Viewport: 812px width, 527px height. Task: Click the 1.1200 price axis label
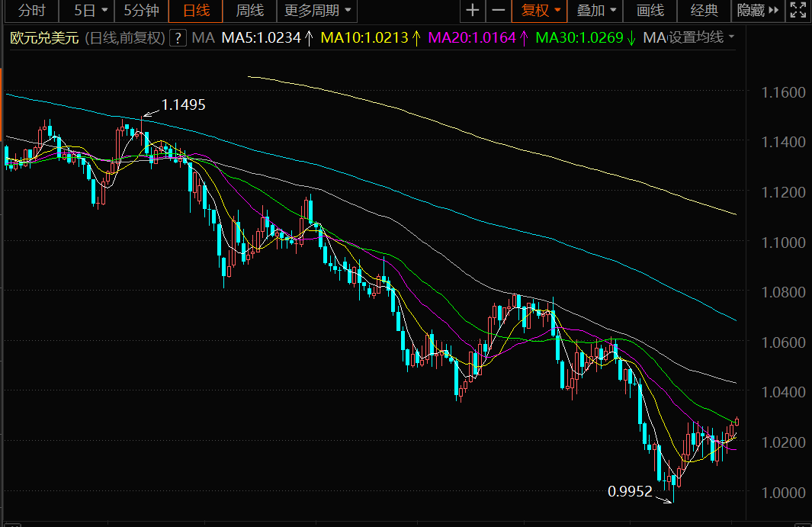(x=783, y=192)
